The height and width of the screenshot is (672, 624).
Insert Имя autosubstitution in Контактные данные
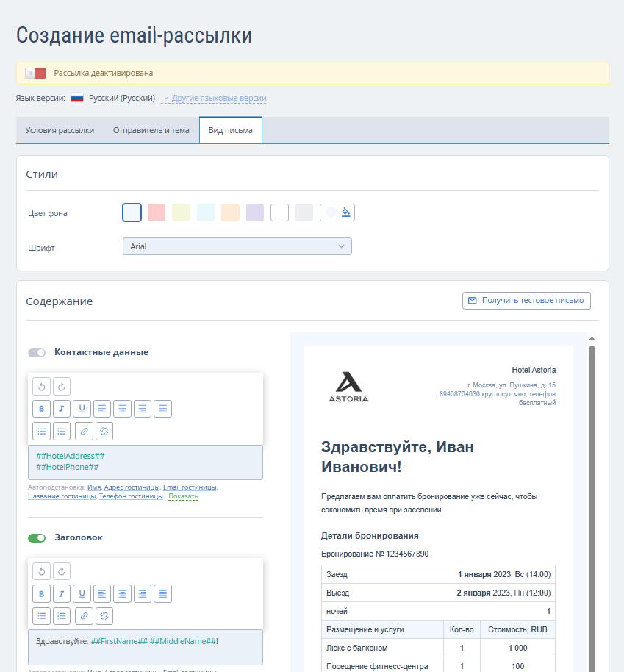[94, 487]
